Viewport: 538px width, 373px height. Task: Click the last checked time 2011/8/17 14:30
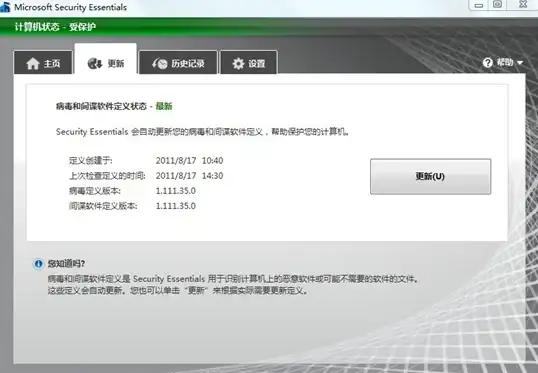189,175
